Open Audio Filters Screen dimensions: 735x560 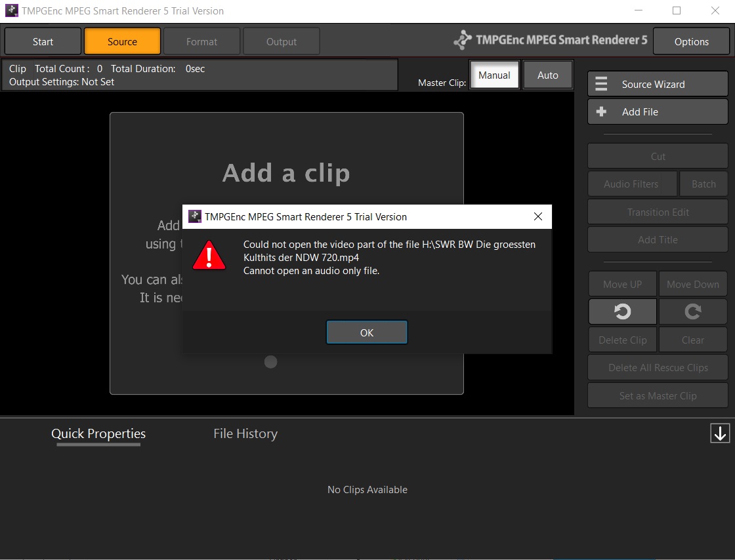(631, 184)
